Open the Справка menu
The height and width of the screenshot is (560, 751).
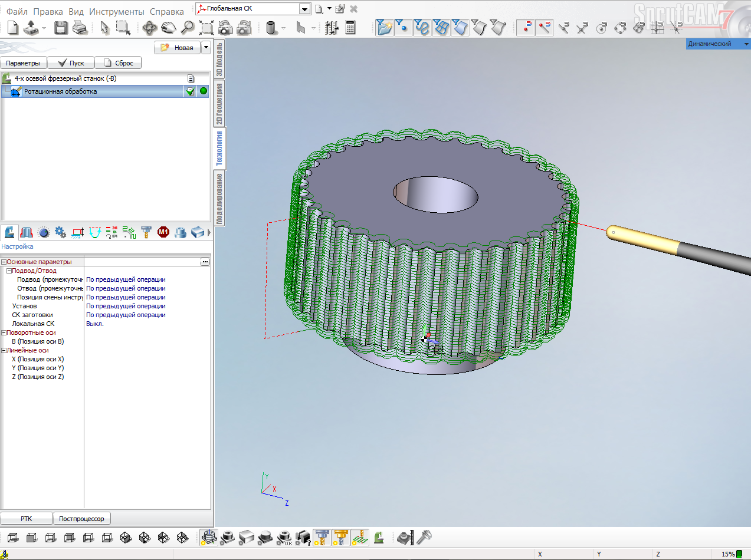167,11
